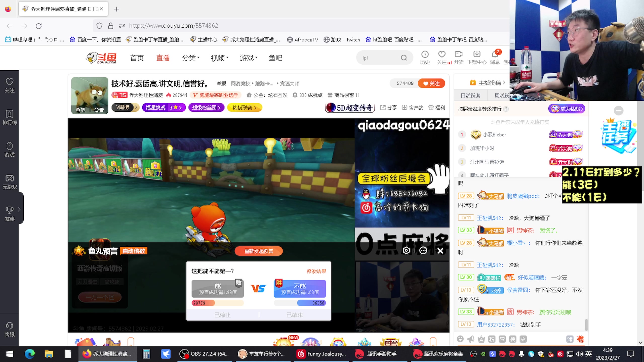The width and height of the screenshot is (644, 362).
Task: Open messages bell with notification badge
Action: click(495, 54)
